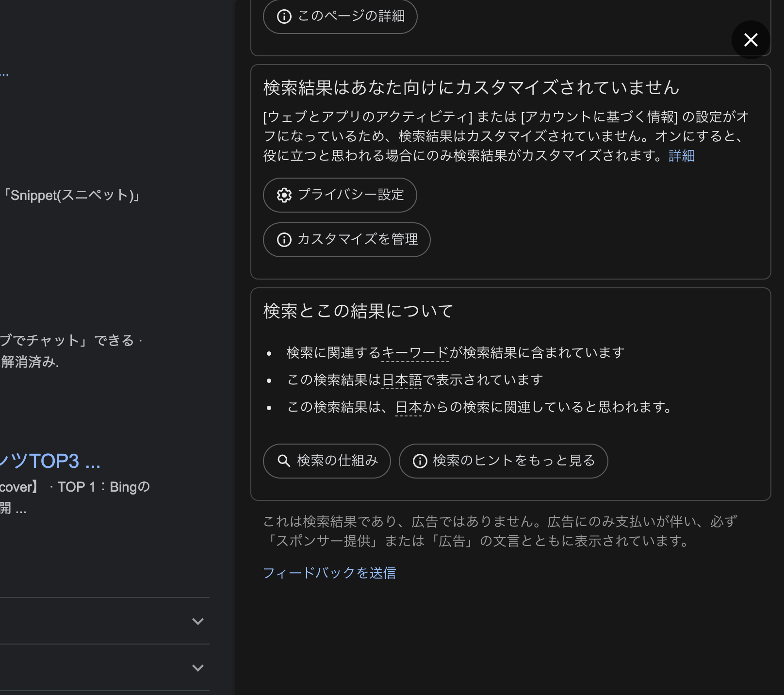Click the underlined 日本語 term
Image resolution: width=784 pixels, height=695 pixels.
click(402, 380)
